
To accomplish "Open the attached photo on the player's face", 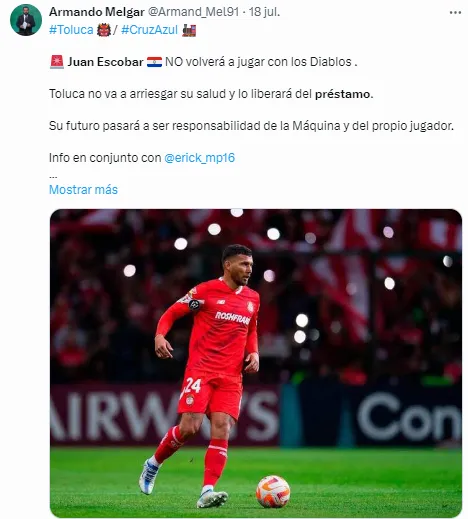I will [x=238, y=266].
